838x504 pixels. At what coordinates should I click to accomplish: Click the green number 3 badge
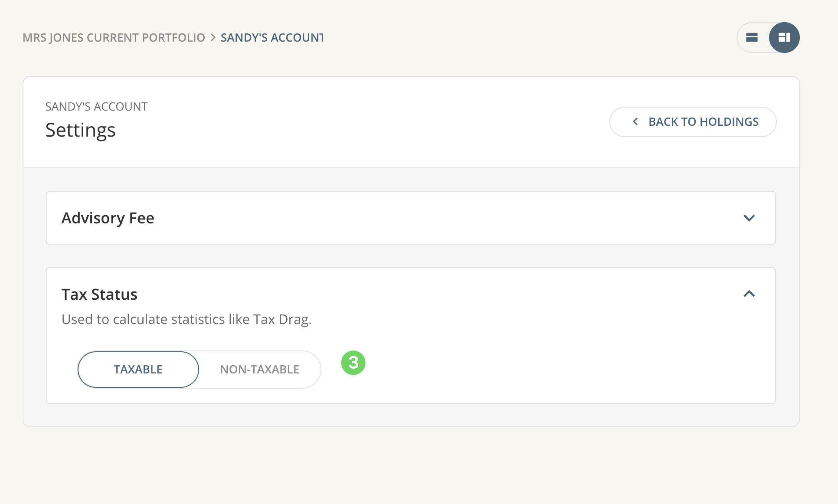[353, 363]
